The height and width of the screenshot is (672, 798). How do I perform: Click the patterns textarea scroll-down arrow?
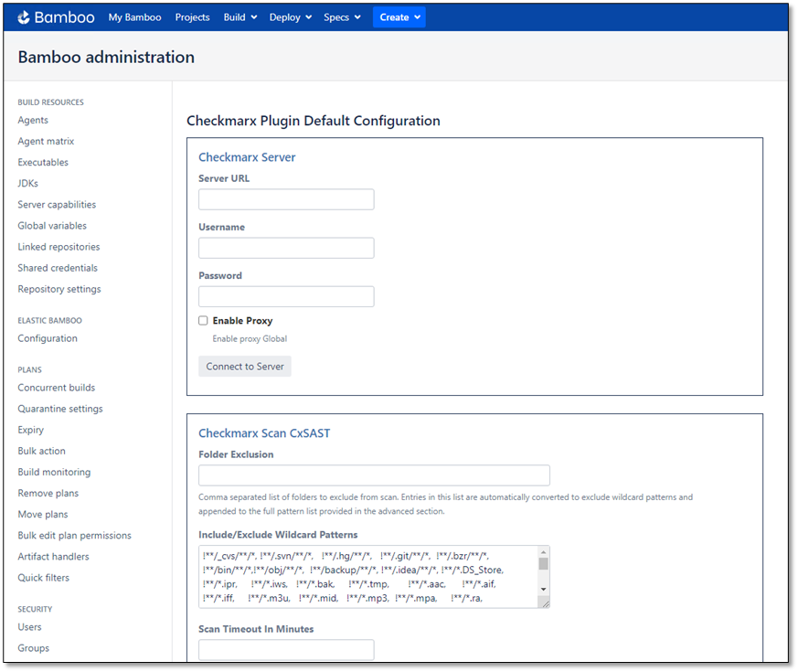(x=544, y=590)
